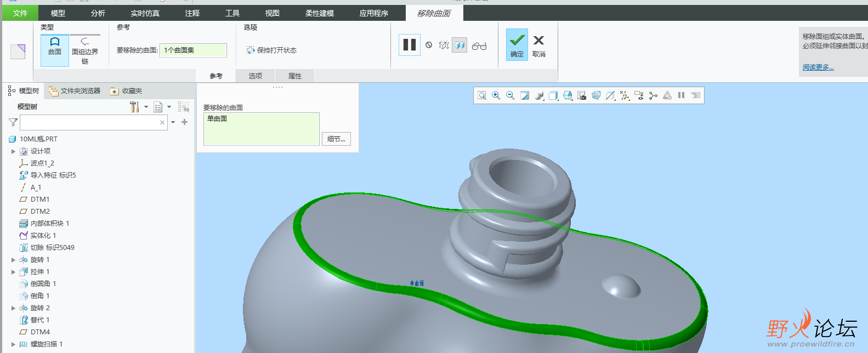The width and height of the screenshot is (868, 353).
Task: Select the 面组边界链 type option
Action: (x=85, y=50)
